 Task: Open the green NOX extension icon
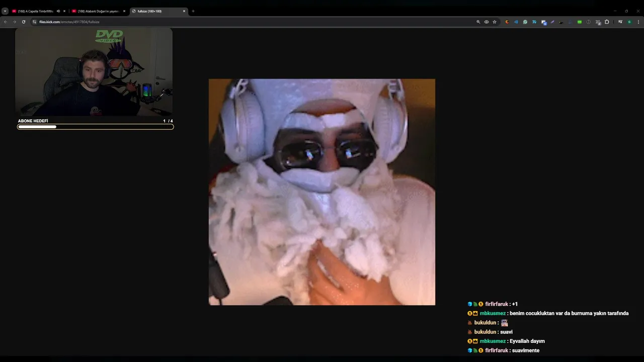pos(580,22)
